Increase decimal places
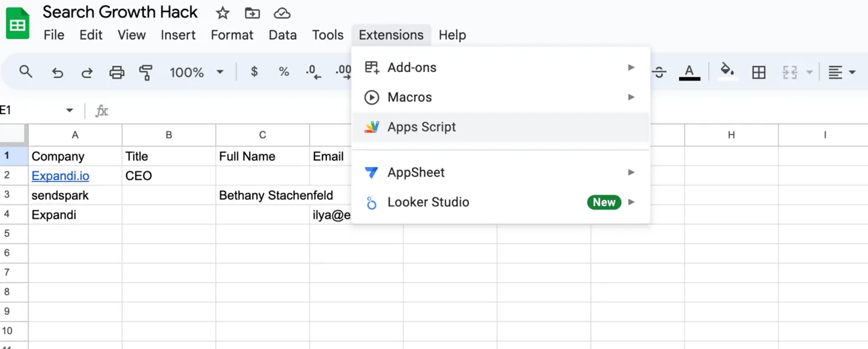The image size is (868, 349). [343, 72]
